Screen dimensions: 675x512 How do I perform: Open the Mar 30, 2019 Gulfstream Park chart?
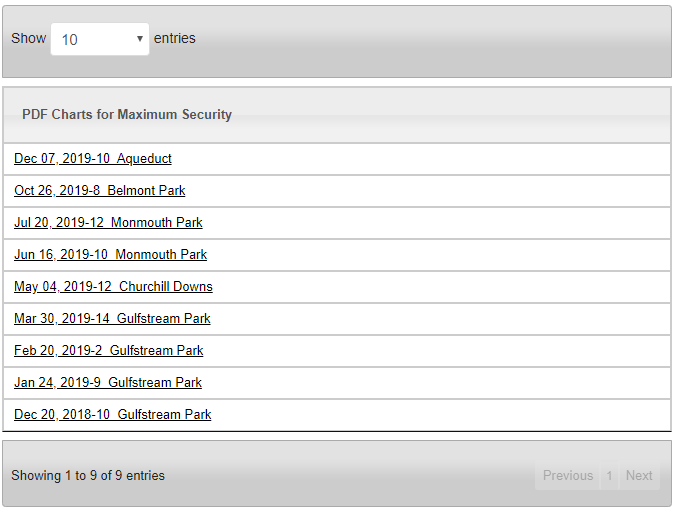112,319
